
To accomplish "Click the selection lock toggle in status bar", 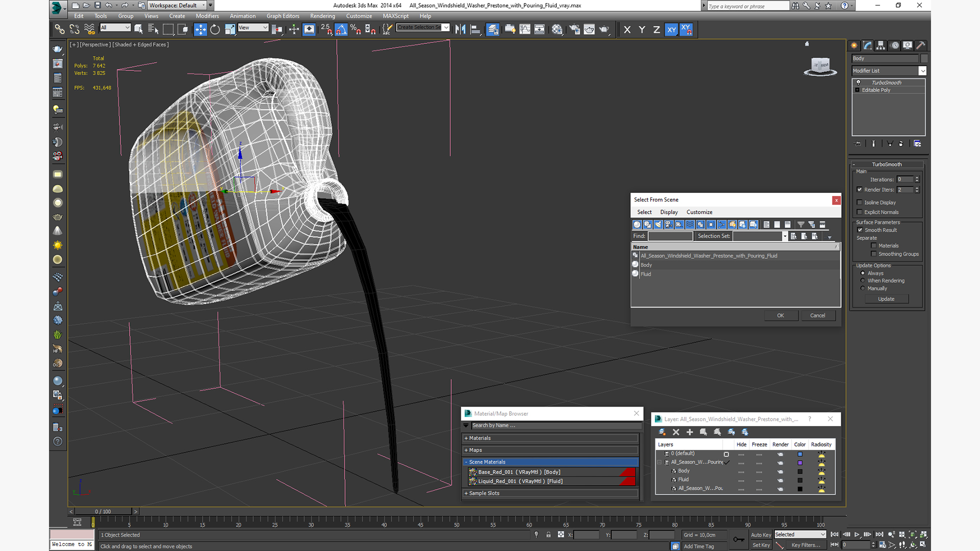I will [x=548, y=535].
